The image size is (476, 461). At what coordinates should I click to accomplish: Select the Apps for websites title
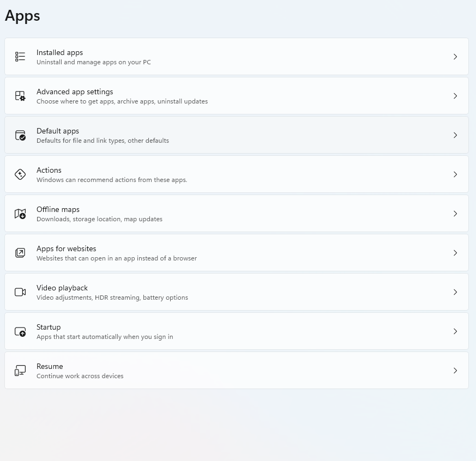[66, 248]
